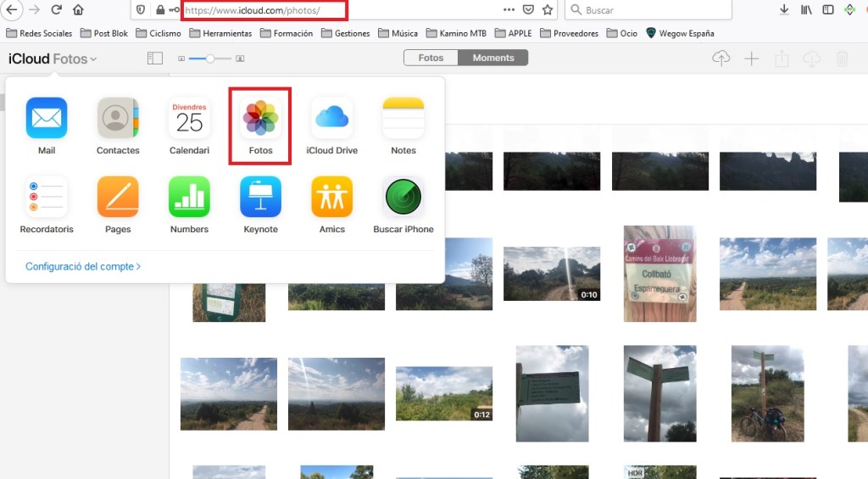Open Configuració del compte link

point(82,266)
